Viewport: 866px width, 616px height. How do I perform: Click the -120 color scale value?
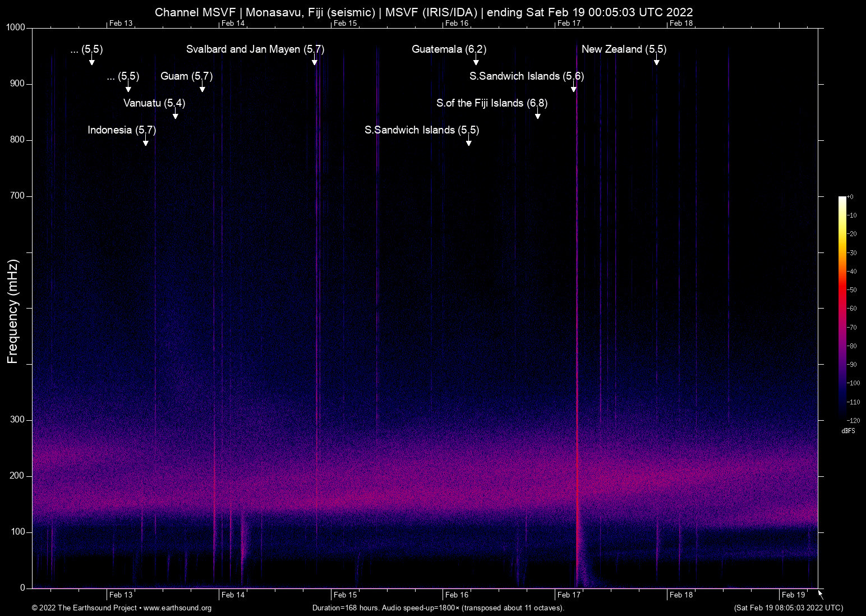pos(854,420)
